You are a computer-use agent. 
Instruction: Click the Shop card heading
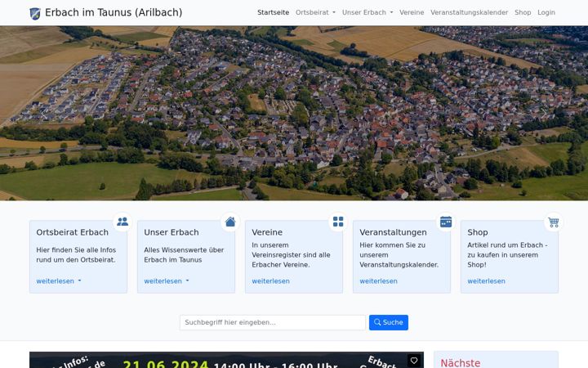coord(478,232)
